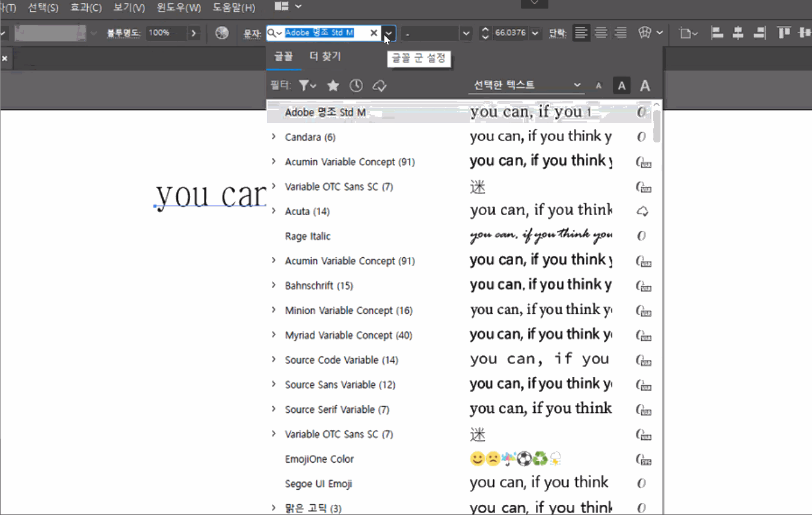
Task: Show activated Adobe Fonts cloud filter
Action: [x=379, y=86]
